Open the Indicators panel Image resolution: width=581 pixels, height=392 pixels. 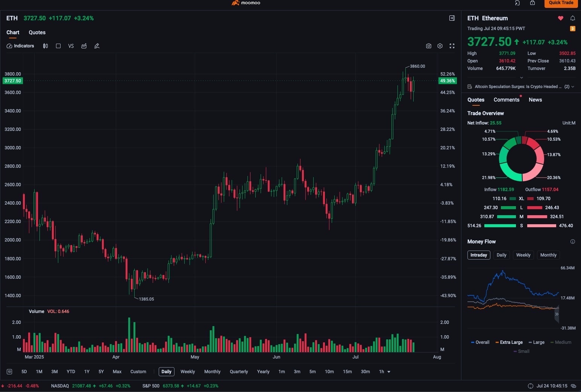tap(20, 46)
